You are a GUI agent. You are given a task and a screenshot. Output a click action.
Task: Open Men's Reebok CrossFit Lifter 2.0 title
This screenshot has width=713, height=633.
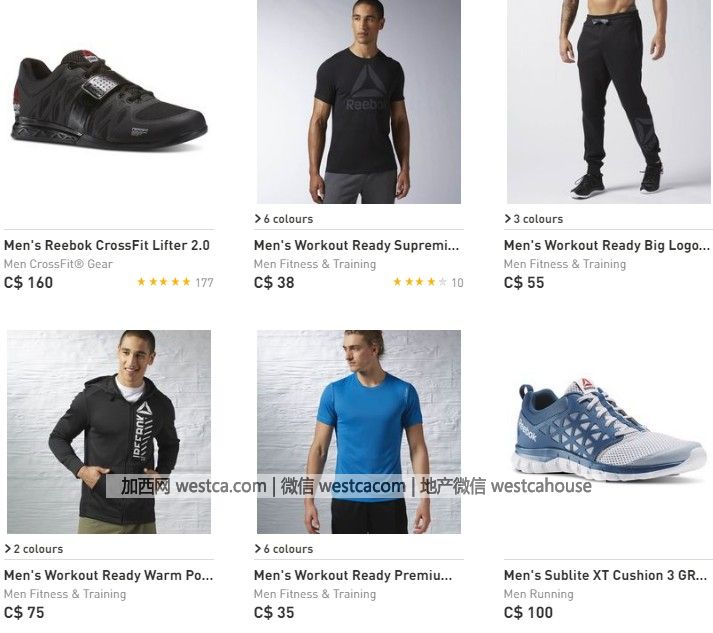pyautogui.click(x=107, y=245)
